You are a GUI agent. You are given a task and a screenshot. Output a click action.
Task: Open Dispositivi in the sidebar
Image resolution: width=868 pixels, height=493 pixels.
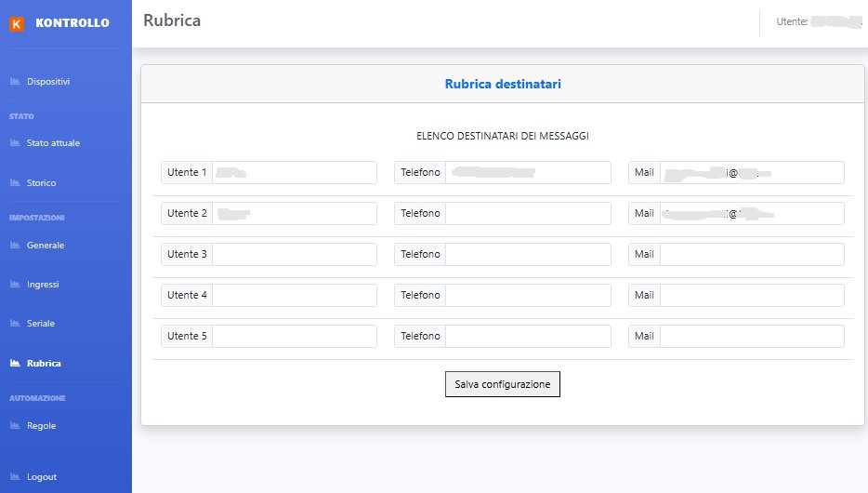[48, 82]
